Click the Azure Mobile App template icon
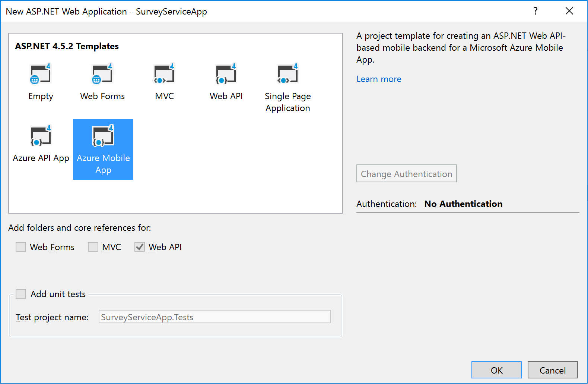The height and width of the screenshot is (384, 588). tap(103, 136)
